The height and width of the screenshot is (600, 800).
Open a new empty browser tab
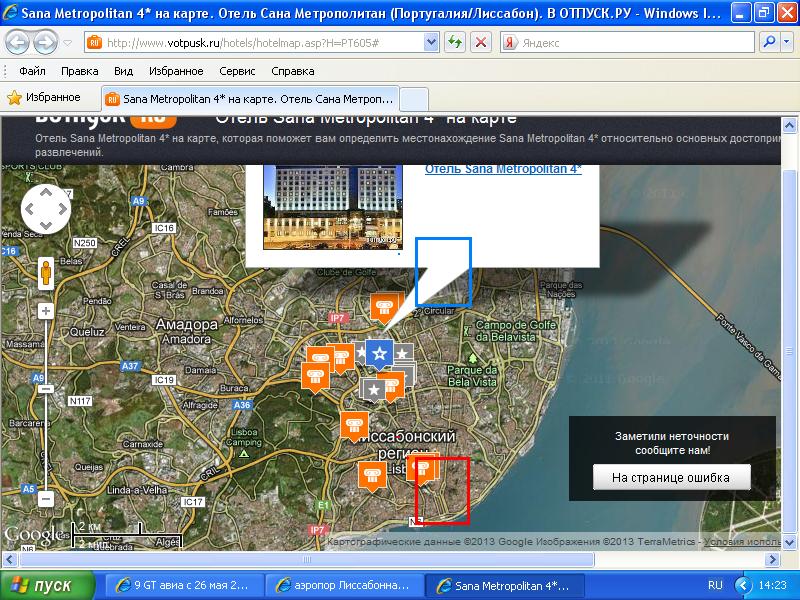(413, 99)
